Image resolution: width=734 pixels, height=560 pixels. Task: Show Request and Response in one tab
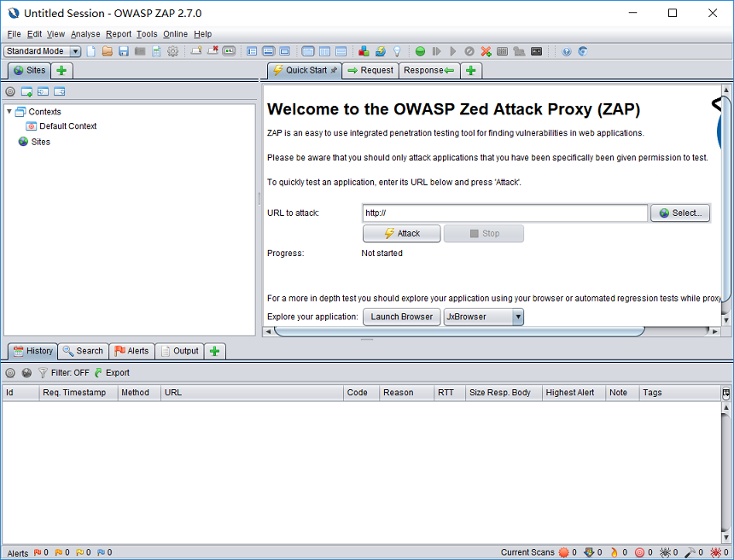[308, 51]
